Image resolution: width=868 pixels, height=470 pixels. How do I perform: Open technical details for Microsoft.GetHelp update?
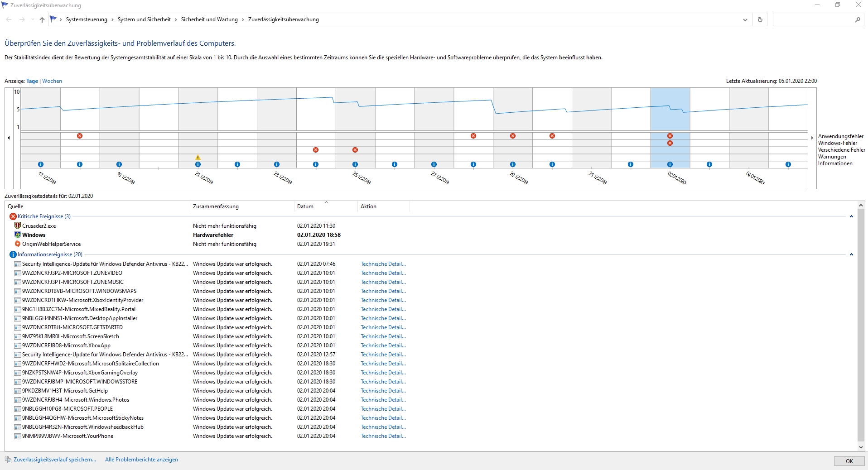(383, 391)
